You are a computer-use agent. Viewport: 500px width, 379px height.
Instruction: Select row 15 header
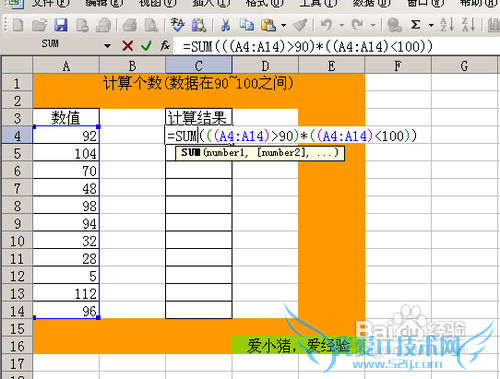17,328
